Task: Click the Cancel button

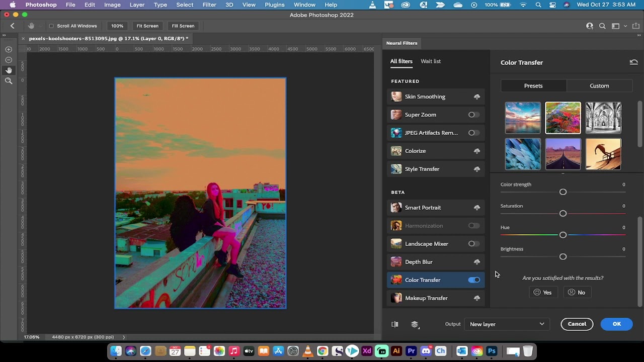Action: click(577, 324)
